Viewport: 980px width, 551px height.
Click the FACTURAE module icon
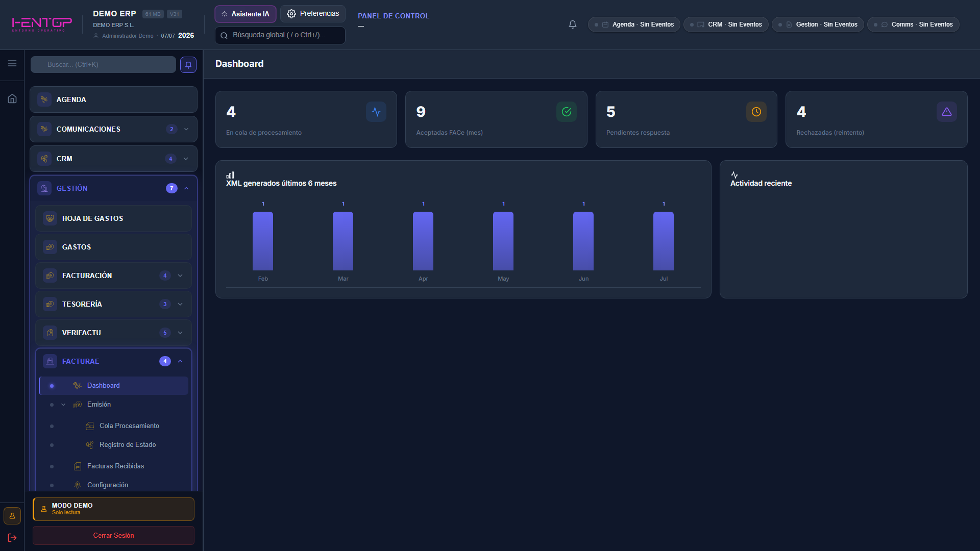click(50, 361)
